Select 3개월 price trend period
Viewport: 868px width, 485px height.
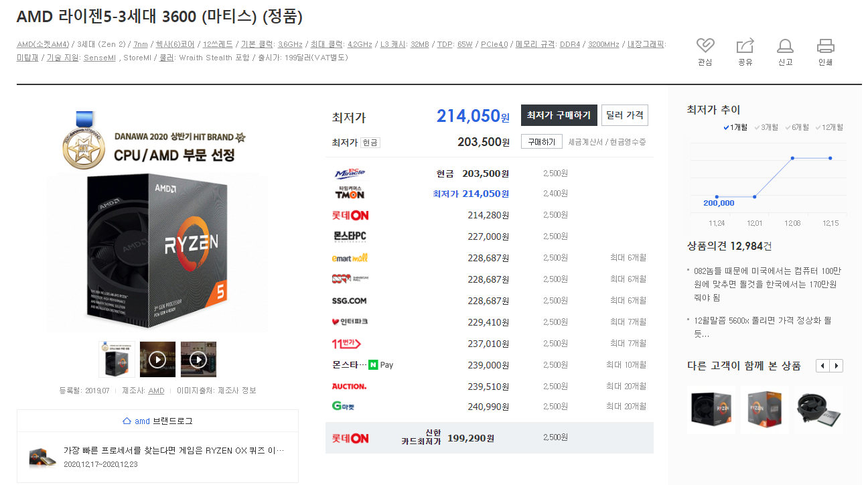coord(766,127)
